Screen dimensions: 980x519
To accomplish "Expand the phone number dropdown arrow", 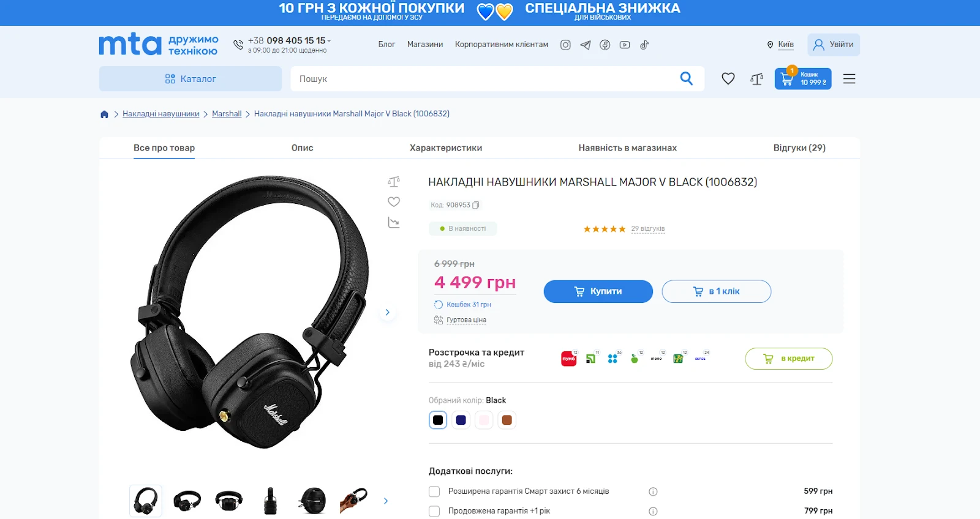I will 330,41.
